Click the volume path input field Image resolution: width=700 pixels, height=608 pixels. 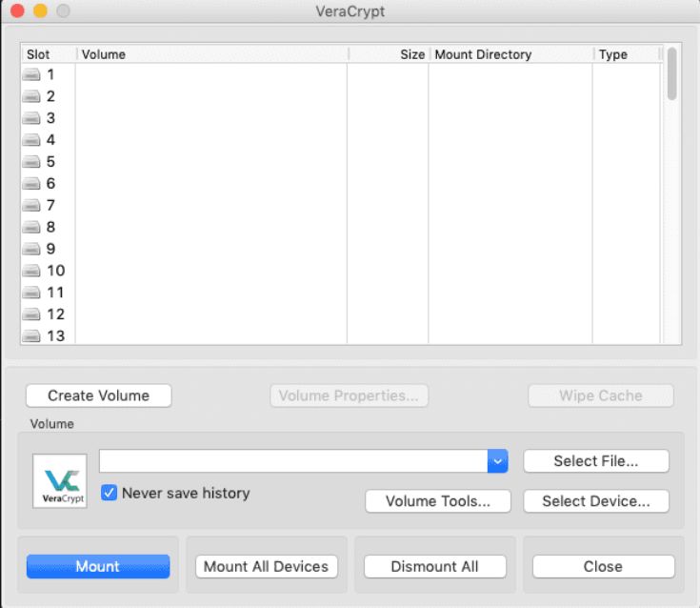click(293, 461)
